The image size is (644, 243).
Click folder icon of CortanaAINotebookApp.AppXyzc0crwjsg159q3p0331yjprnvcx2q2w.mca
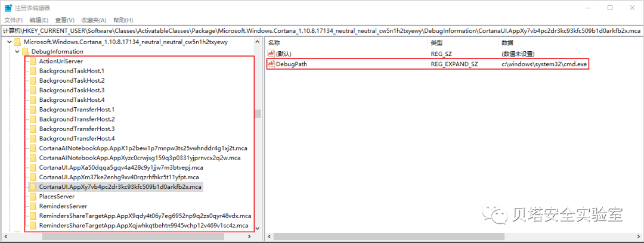[x=33, y=158]
